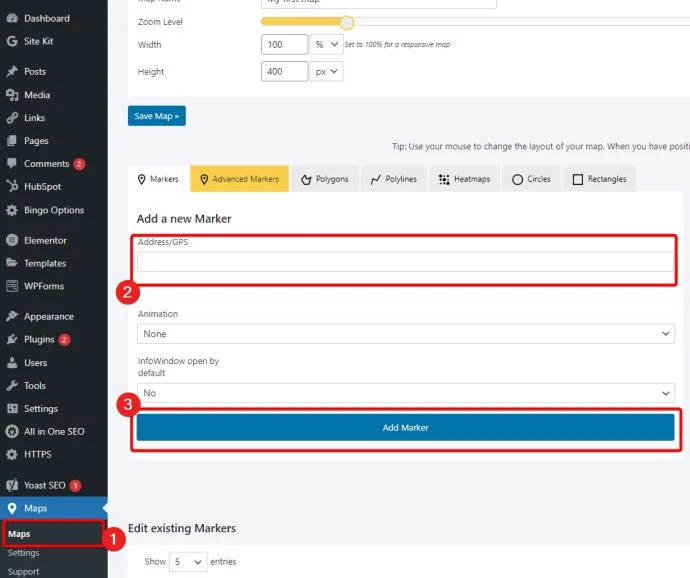Open Support under the Maps menu

pos(23,572)
